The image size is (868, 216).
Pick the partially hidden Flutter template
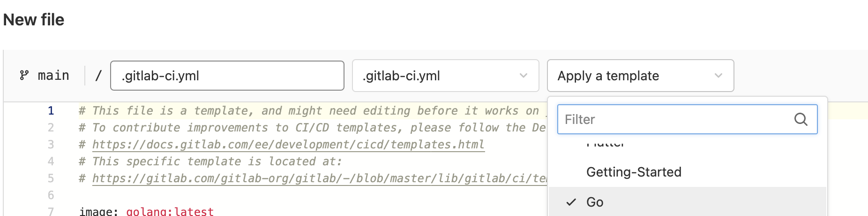pos(605,144)
